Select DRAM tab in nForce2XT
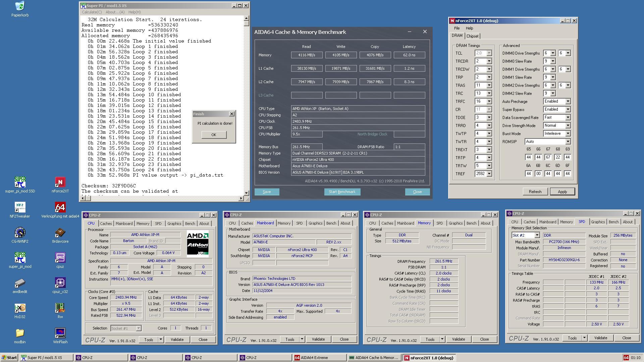The image size is (644, 362). coord(457,36)
